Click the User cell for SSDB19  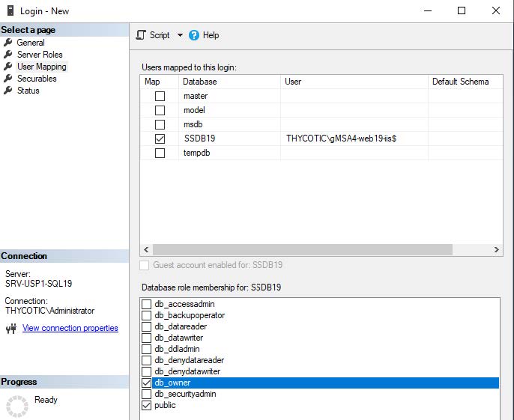[341, 139]
